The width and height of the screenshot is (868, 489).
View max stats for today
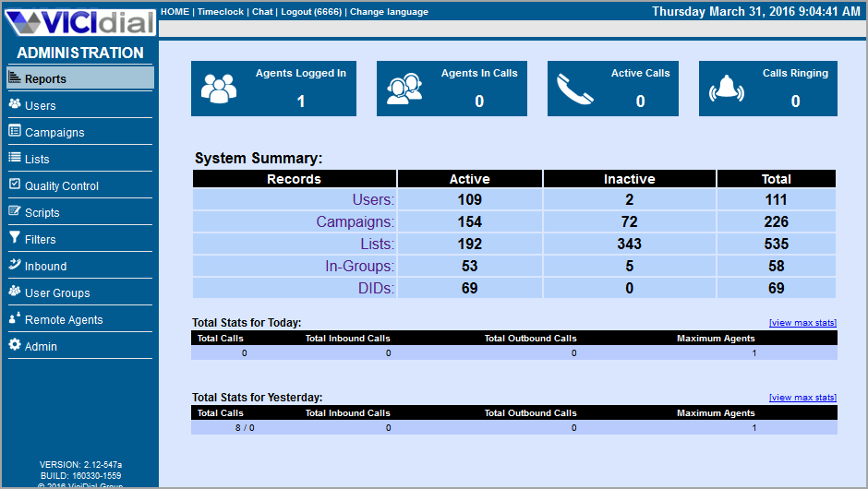tap(802, 323)
